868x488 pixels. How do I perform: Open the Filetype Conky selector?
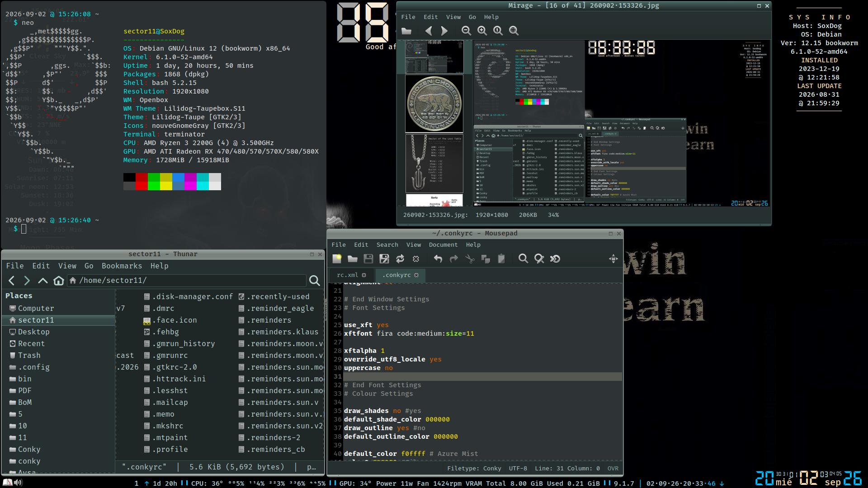(x=474, y=469)
